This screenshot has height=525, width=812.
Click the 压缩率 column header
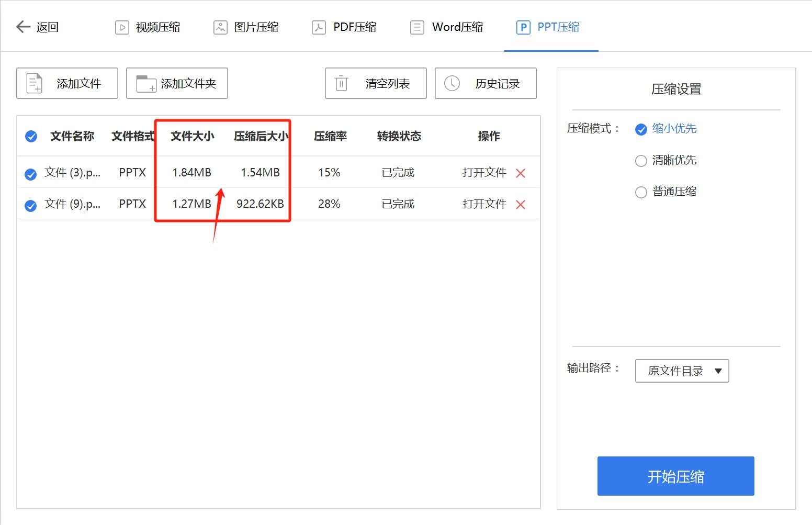click(x=330, y=136)
